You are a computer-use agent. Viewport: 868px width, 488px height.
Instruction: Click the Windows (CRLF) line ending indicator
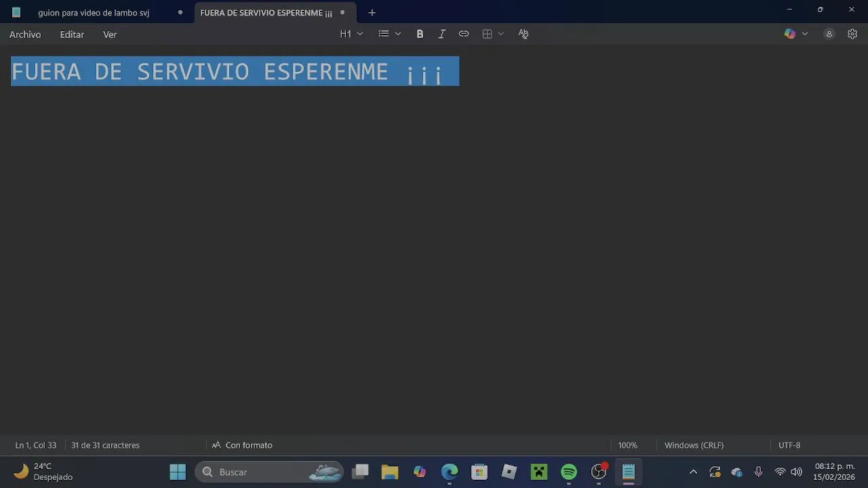coord(694,445)
